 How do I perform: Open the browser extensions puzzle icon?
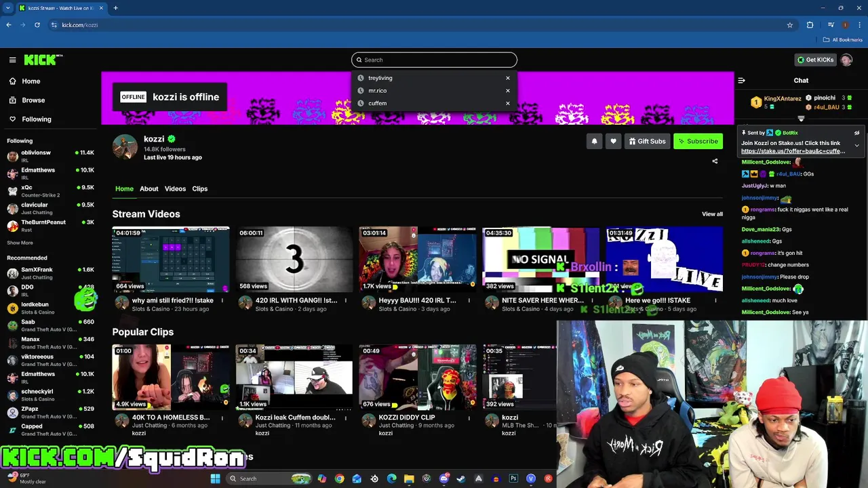coord(810,25)
